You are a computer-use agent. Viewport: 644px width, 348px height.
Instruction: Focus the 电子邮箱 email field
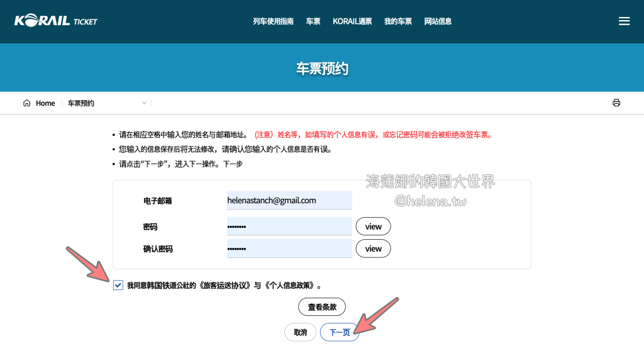pyautogui.click(x=289, y=200)
